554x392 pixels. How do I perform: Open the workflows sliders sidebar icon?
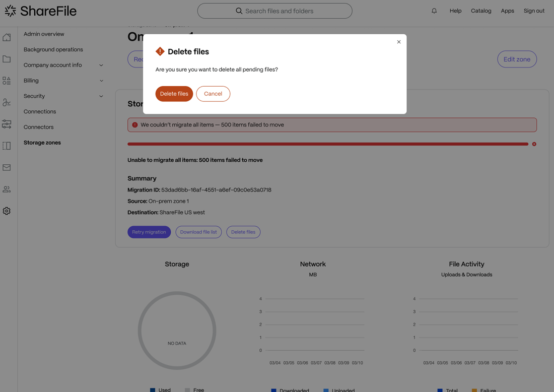pos(7,124)
